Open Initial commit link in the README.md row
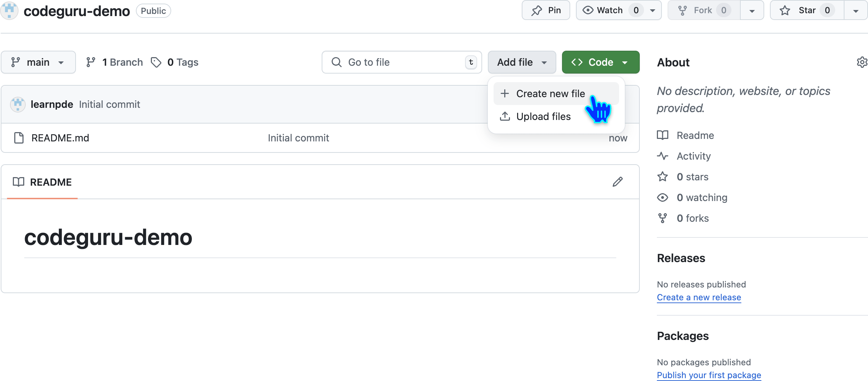The width and height of the screenshot is (868, 381). click(298, 138)
